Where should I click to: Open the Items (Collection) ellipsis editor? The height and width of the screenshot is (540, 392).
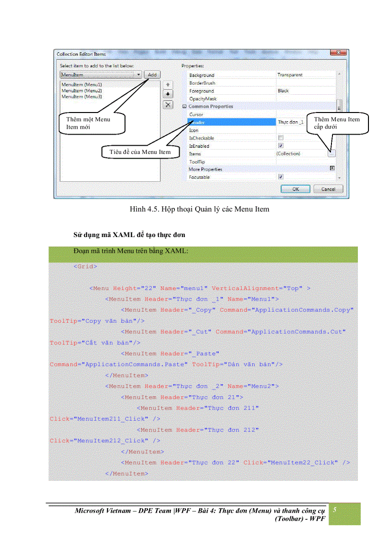coord(332,153)
